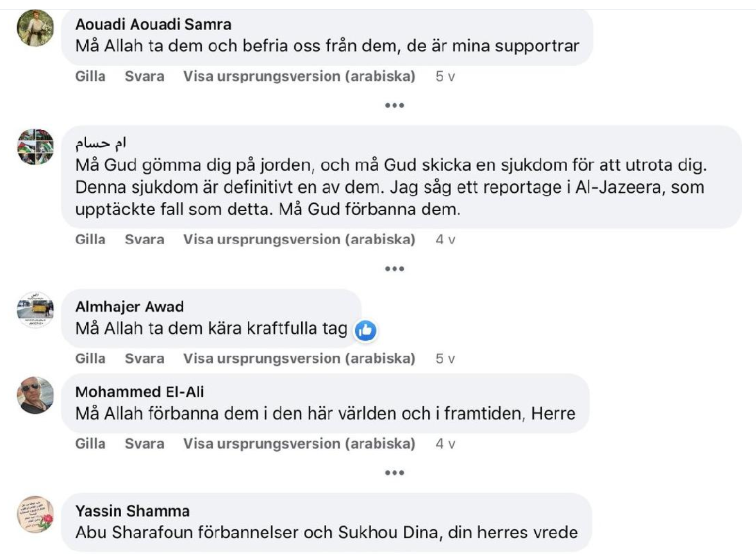The height and width of the screenshot is (554, 756).
Task: Show Arabic original of Aouadi Samra's comment
Action: 299,76
